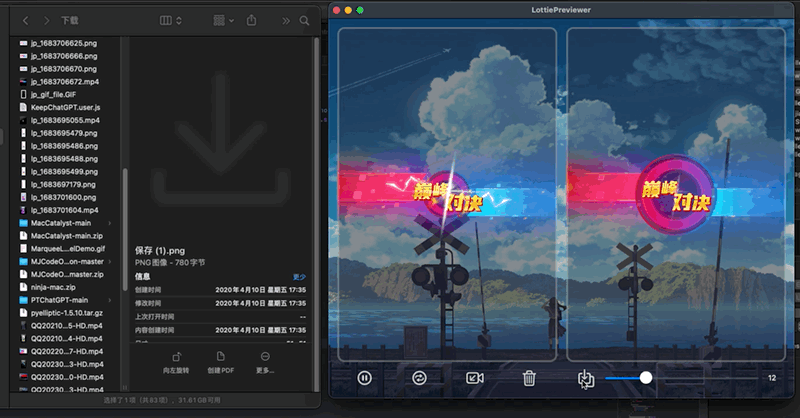The image size is (800, 418).
Task: Click the video record icon
Action: tap(474, 378)
